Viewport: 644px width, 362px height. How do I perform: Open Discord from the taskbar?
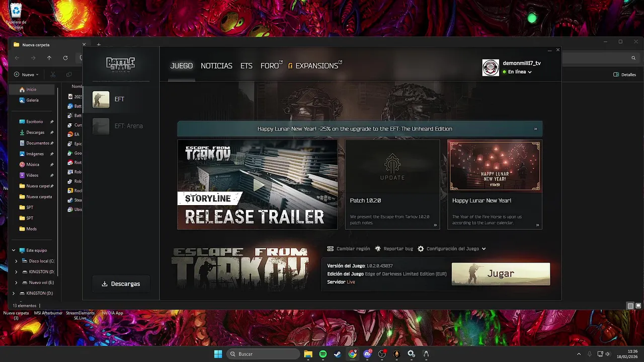point(367,354)
